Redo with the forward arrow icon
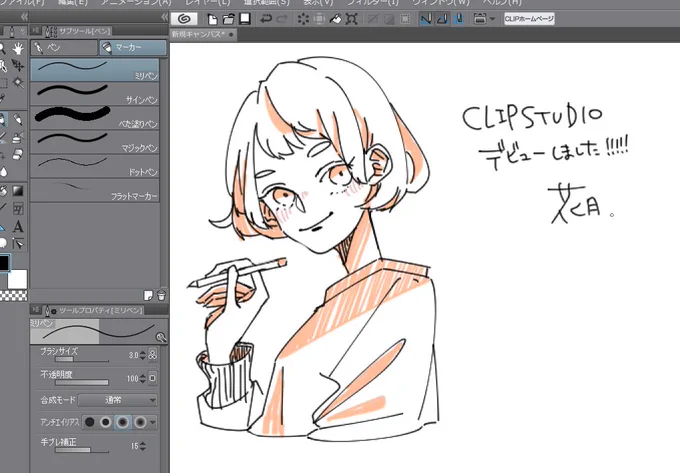 [282, 19]
